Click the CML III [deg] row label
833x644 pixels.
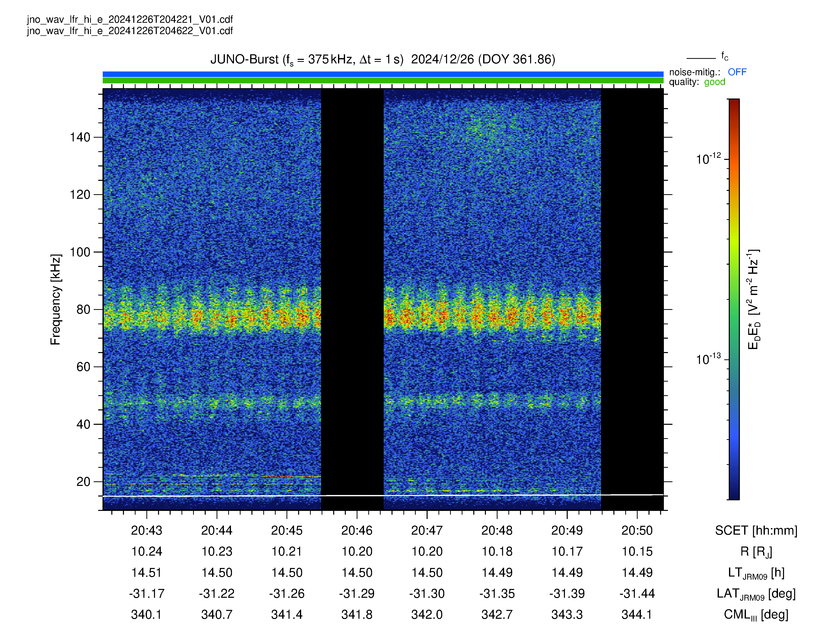click(756, 615)
